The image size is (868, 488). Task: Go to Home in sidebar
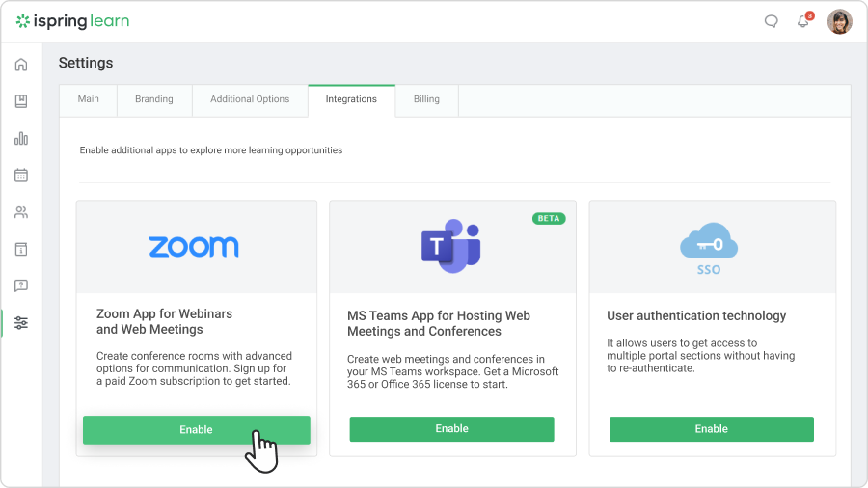coord(21,65)
